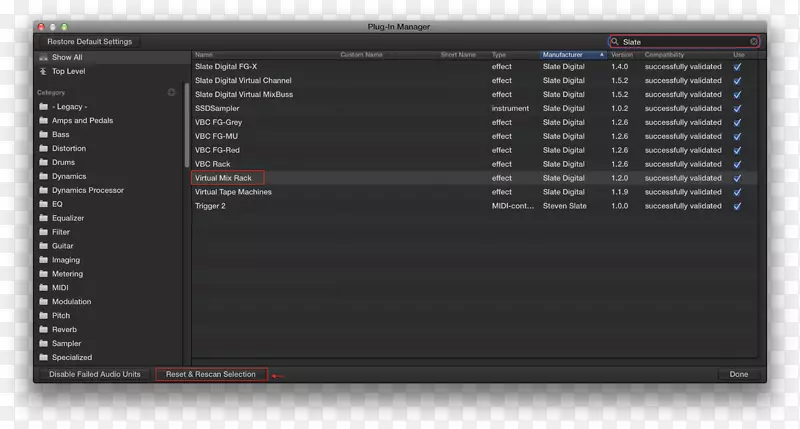Click the Bass folder icon

pyautogui.click(x=44, y=135)
